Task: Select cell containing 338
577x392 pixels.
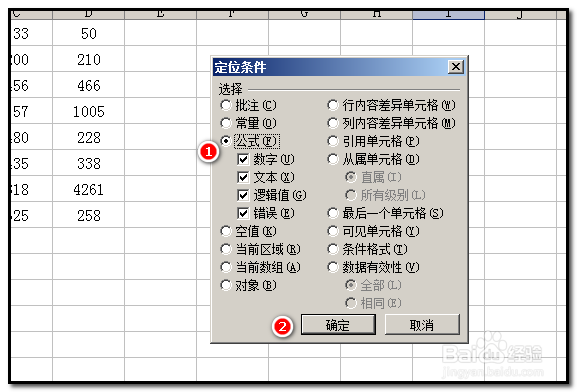Action: click(x=89, y=163)
